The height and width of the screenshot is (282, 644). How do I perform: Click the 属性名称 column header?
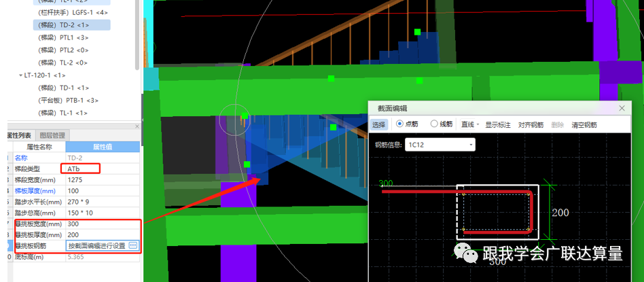(x=39, y=147)
